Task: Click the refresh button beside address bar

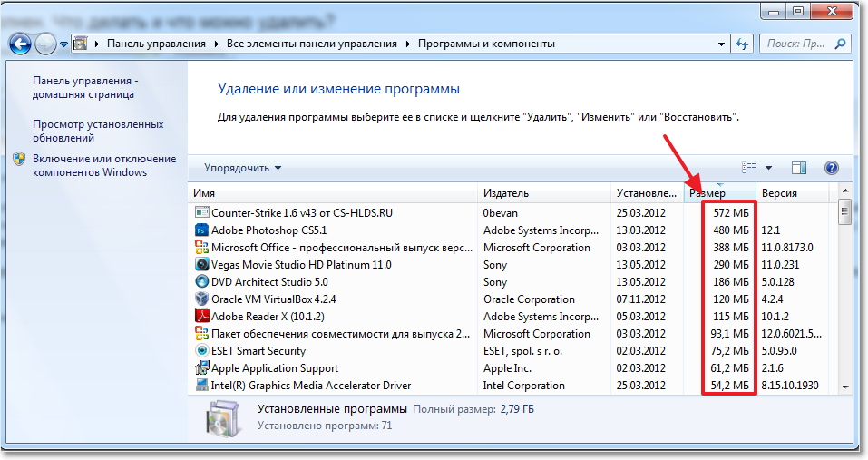Action: 742,44
